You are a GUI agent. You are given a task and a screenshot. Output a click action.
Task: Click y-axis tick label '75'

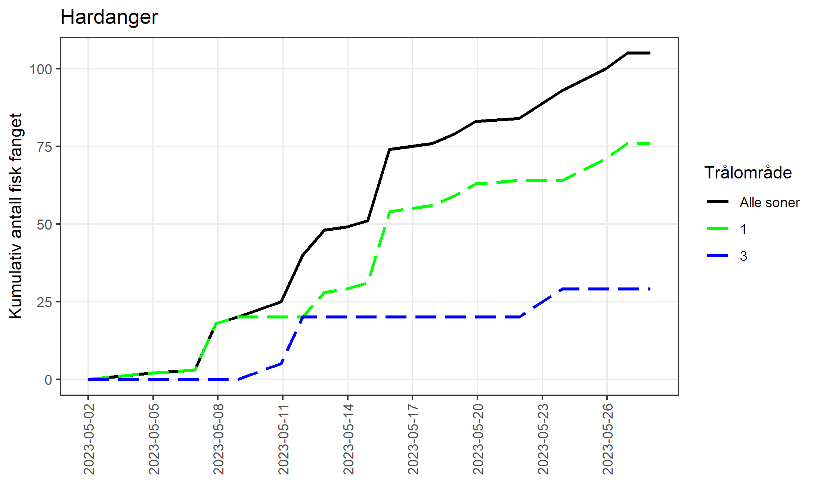coord(44,147)
